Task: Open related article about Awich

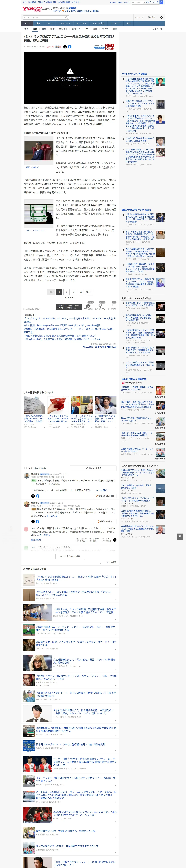Action: [62, 325]
